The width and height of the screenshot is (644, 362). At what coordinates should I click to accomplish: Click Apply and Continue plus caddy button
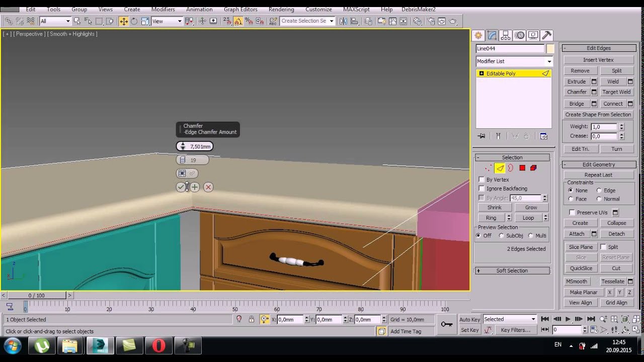195,187
